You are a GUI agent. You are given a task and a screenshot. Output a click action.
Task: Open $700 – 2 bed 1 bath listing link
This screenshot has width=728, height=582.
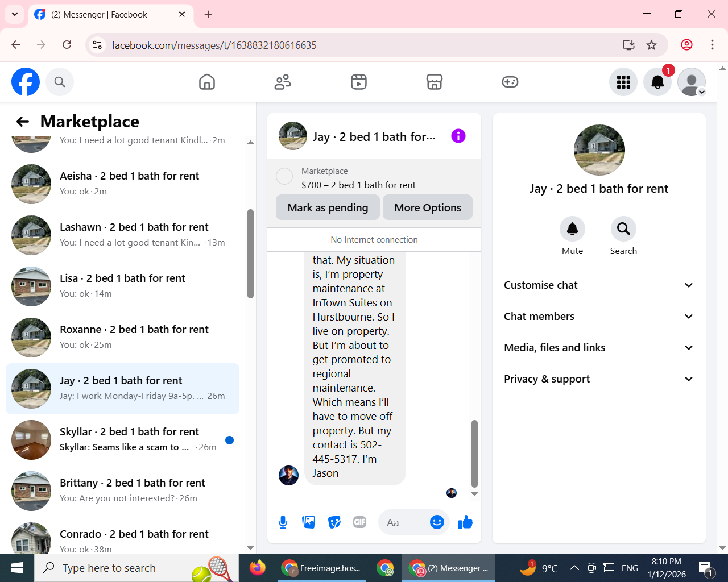click(358, 185)
